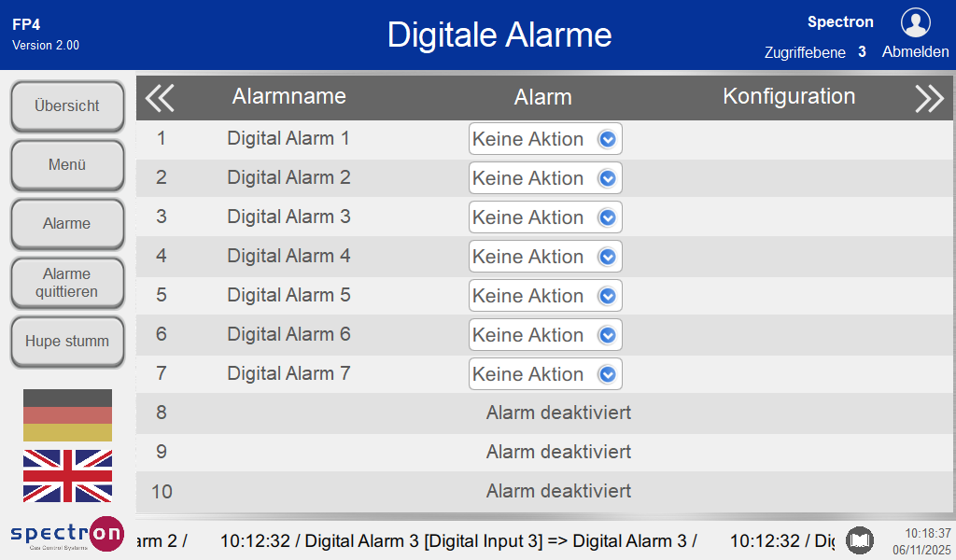
Task: Select the Digital Alarm 2 name
Action: pos(288,177)
